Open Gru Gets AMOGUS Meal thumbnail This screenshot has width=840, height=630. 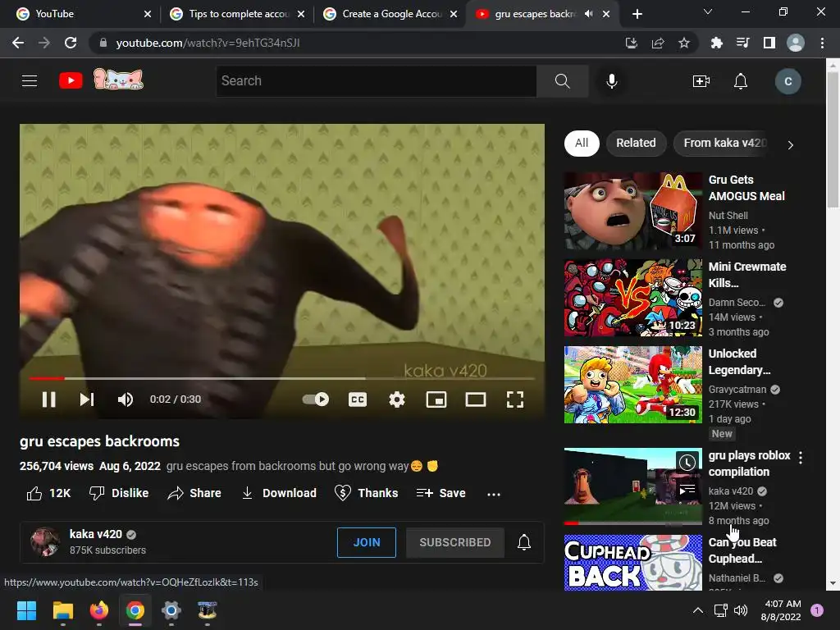click(632, 211)
